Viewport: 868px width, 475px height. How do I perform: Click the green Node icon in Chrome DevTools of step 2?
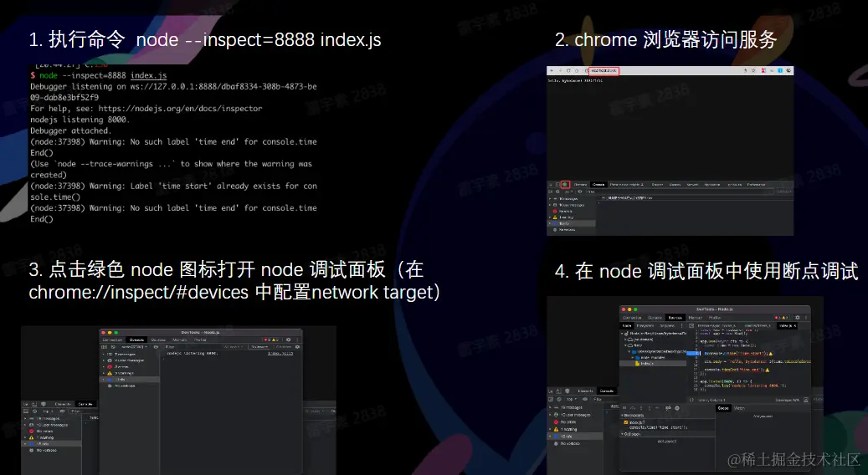565,185
